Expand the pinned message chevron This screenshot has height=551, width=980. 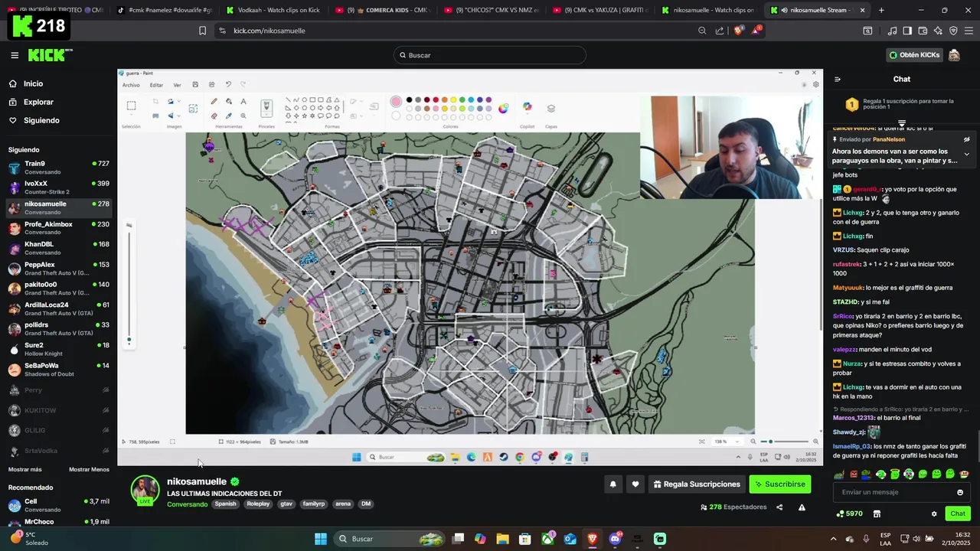point(966,154)
